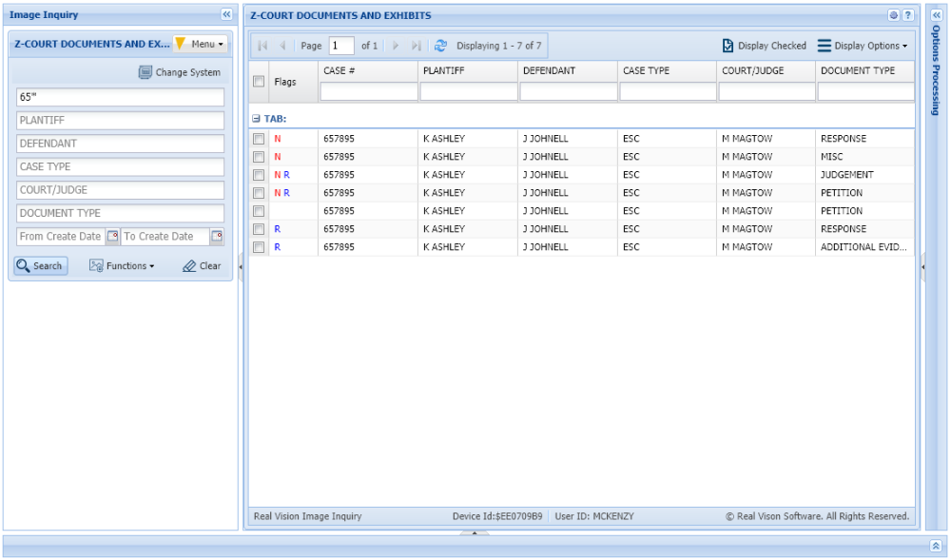Click ADDITIONAL EVID... cell

click(864, 247)
